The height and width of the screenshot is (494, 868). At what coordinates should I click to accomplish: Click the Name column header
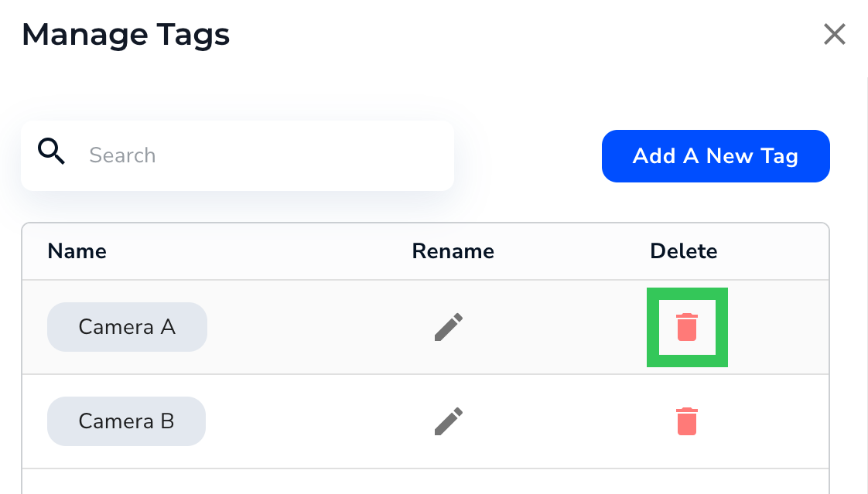[77, 251]
